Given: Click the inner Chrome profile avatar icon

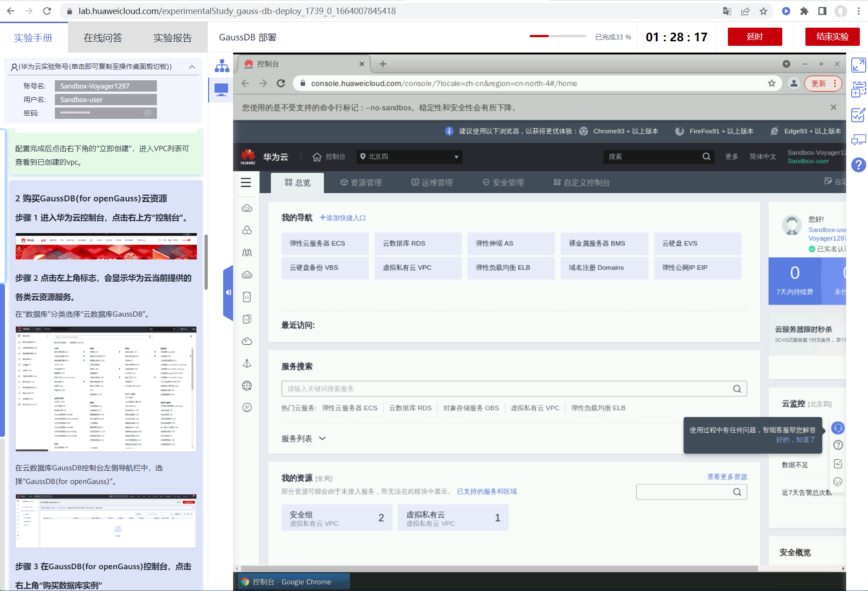Looking at the screenshot, I should click(x=794, y=83).
